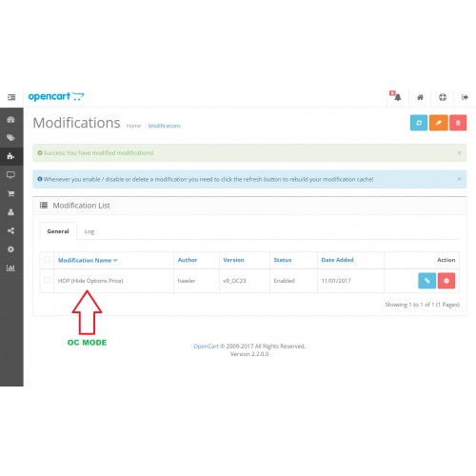The image size is (476, 476).
Task: Click the blue Refresh modifications button
Action: 419,123
